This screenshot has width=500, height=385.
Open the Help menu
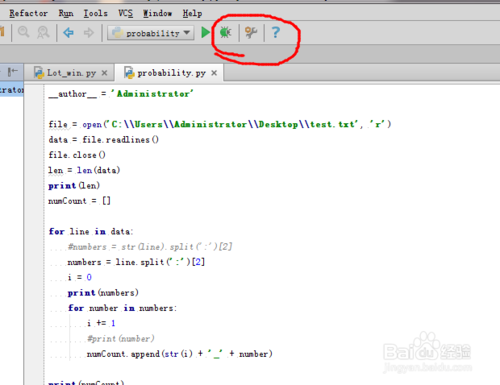(x=192, y=13)
